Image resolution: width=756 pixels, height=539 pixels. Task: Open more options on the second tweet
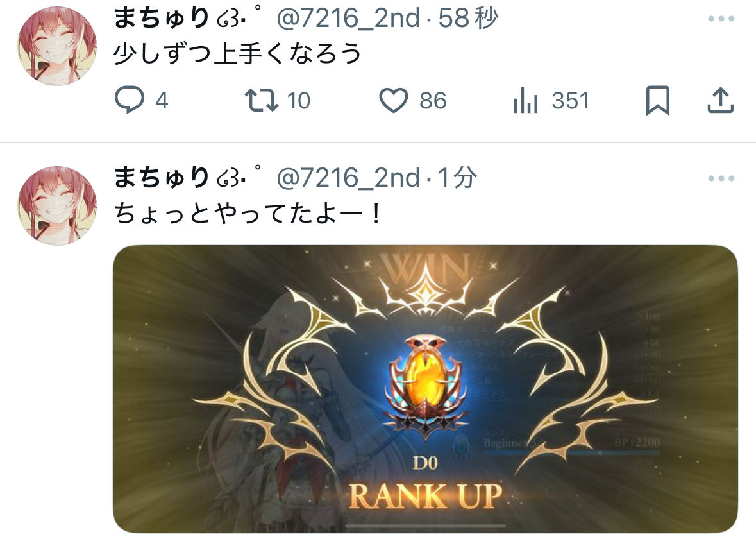click(721, 178)
